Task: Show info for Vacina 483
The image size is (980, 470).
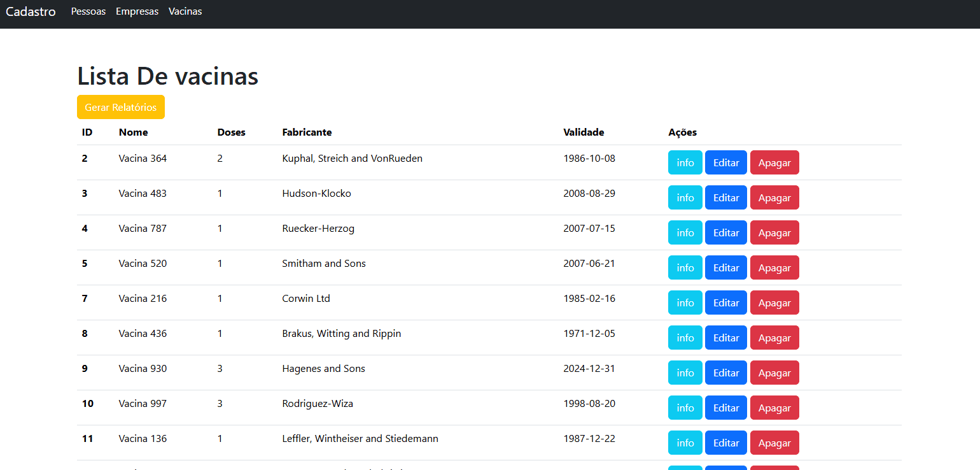Action: 685,197
